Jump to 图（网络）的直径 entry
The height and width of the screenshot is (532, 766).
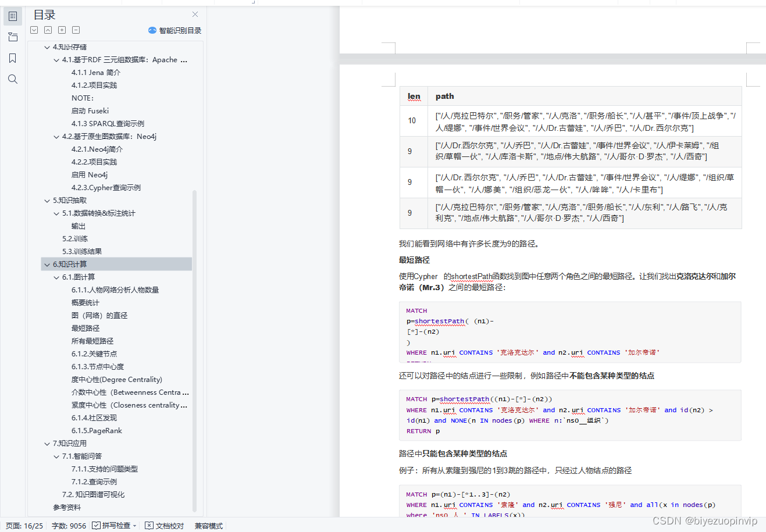[x=99, y=316]
